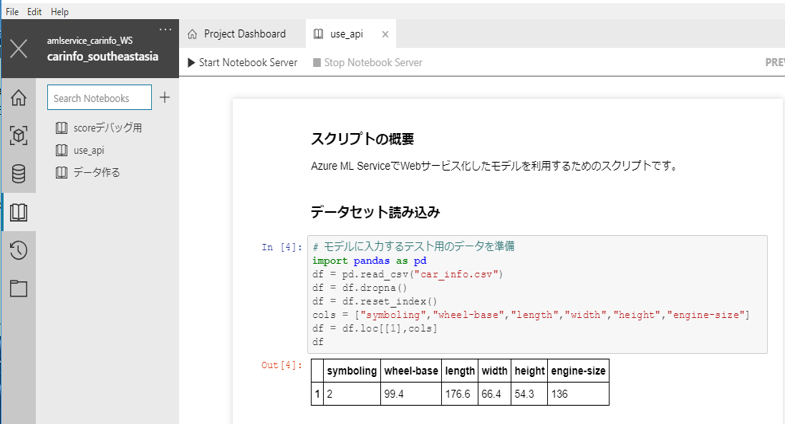Click the pd.read_csv code line

click(x=408, y=274)
